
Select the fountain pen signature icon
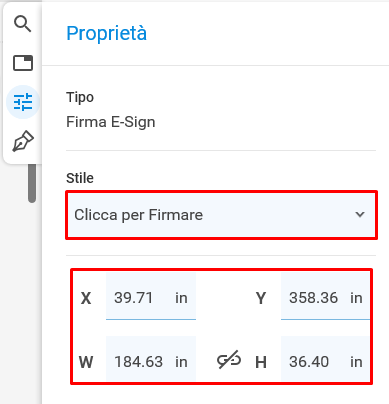[23, 141]
